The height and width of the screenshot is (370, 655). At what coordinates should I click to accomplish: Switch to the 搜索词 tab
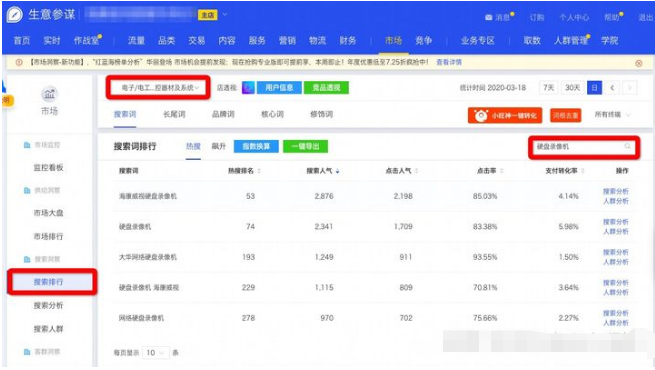(125, 114)
